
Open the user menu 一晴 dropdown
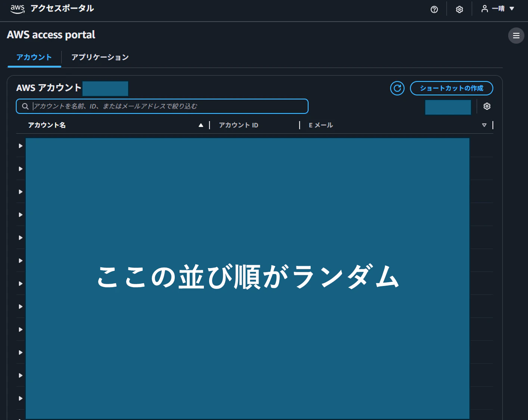pyautogui.click(x=498, y=9)
